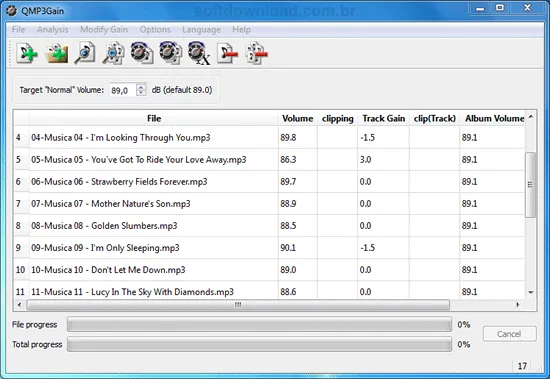Click volume value 90.1 for I'm Only Sleeping
550x379 pixels.
288,248
